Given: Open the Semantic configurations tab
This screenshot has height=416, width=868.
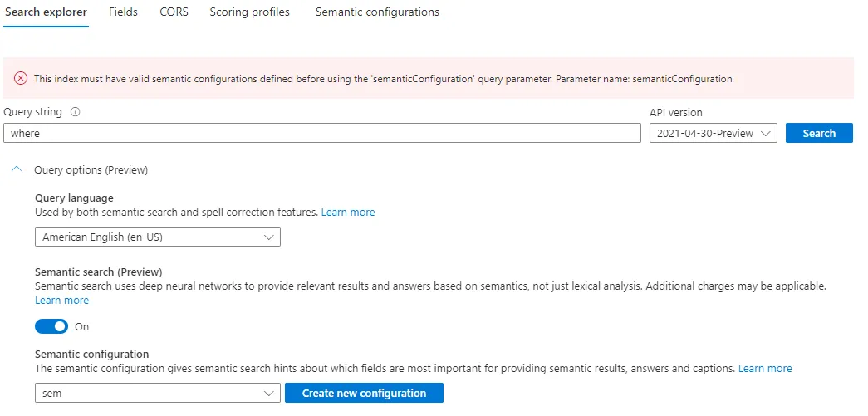Looking at the screenshot, I should 377,12.
